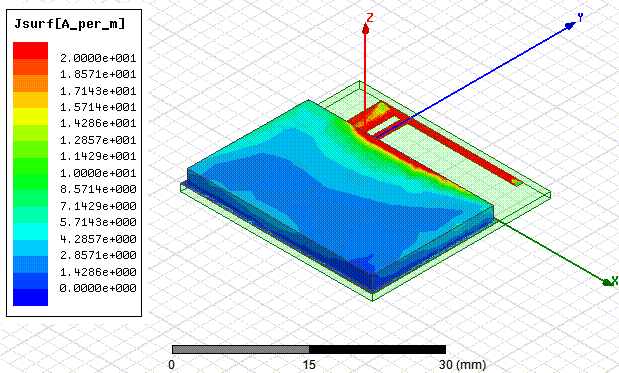Click the cyan legend color at 4.2857e+000
619x373 pixels.
point(30,232)
